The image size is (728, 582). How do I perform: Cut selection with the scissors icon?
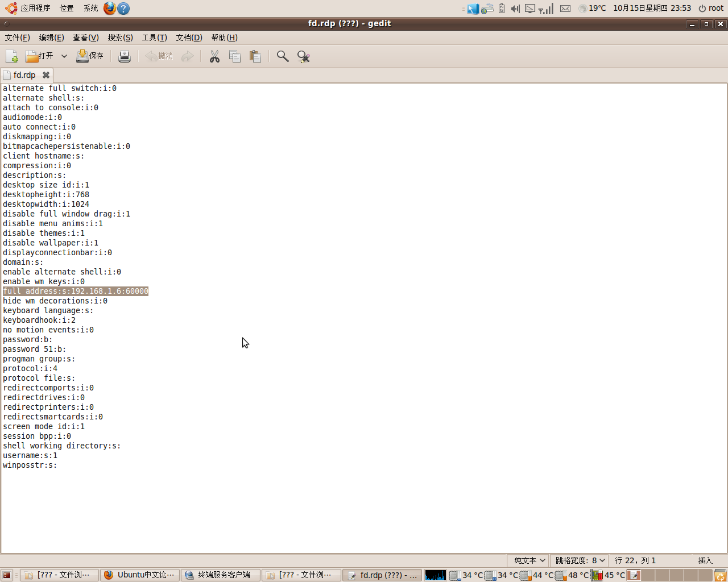tap(214, 56)
